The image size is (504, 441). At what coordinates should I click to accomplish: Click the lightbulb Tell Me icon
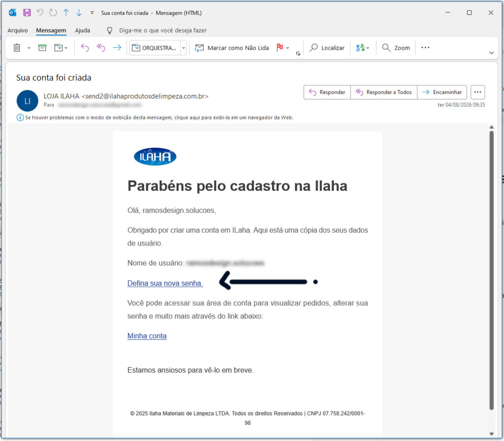pos(110,30)
